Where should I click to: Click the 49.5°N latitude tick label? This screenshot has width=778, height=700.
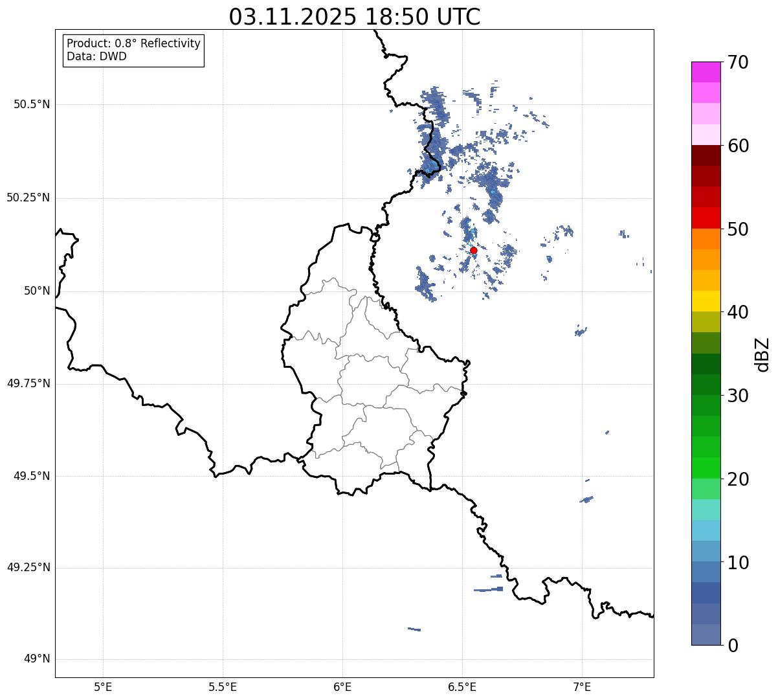pyautogui.click(x=31, y=476)
